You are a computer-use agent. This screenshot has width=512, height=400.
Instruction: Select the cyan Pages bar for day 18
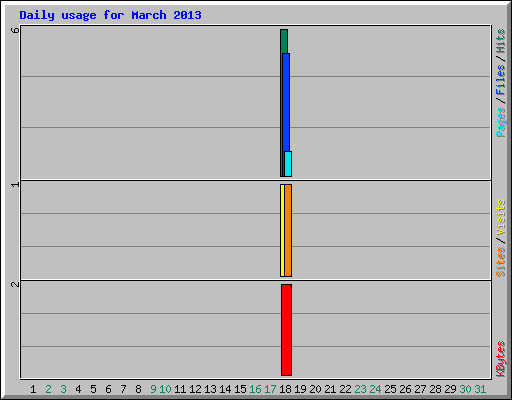pyautogui.click(x=288, y=164)
